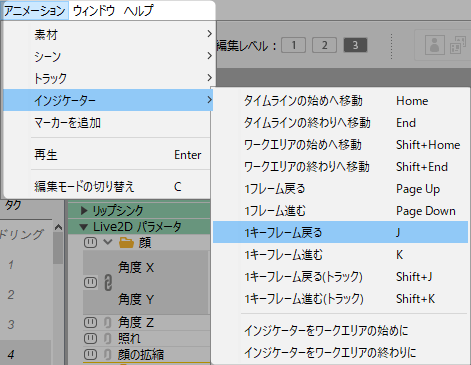Click the person silhouette icon in toolbar

click(435, 45)
